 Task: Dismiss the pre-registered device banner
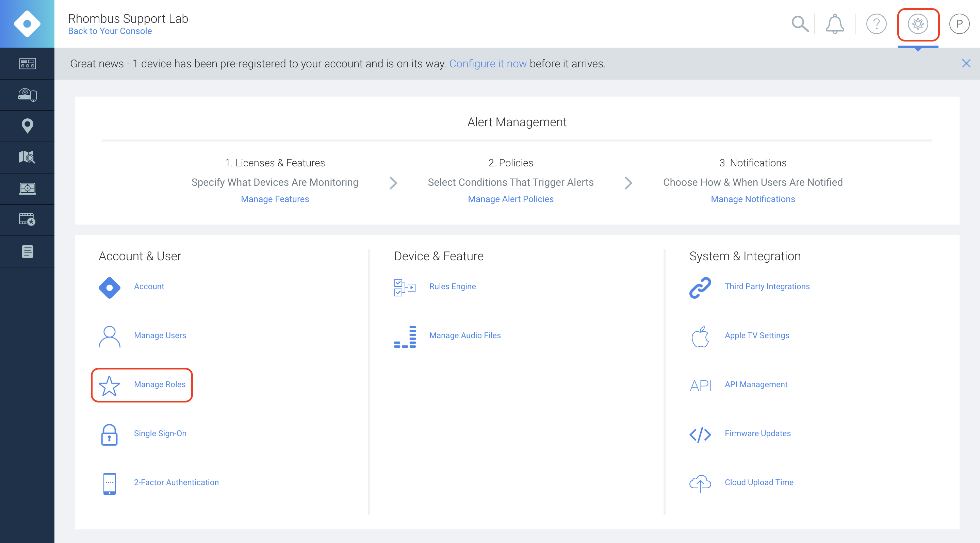pos(967,64)
